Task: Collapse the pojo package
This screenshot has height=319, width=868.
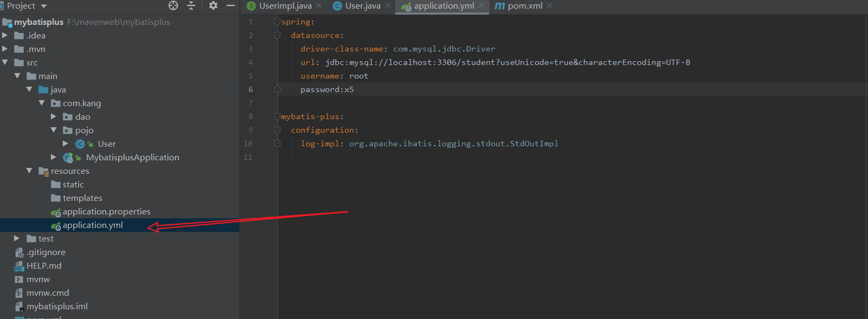Action: 54,130
